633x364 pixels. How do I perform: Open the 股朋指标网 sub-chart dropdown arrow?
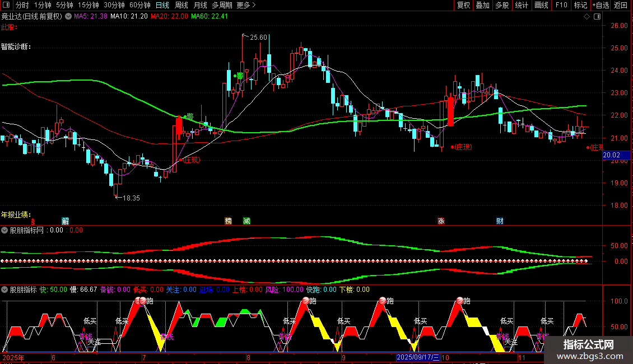4,230
